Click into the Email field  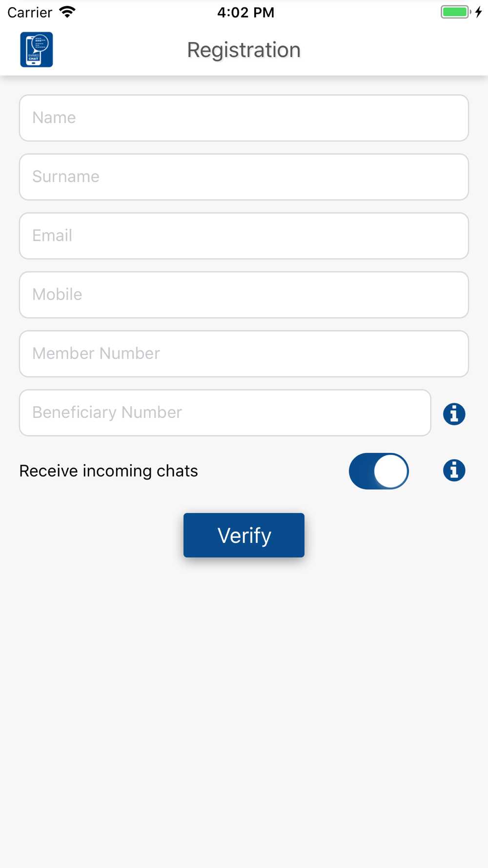tap(244, 236)
